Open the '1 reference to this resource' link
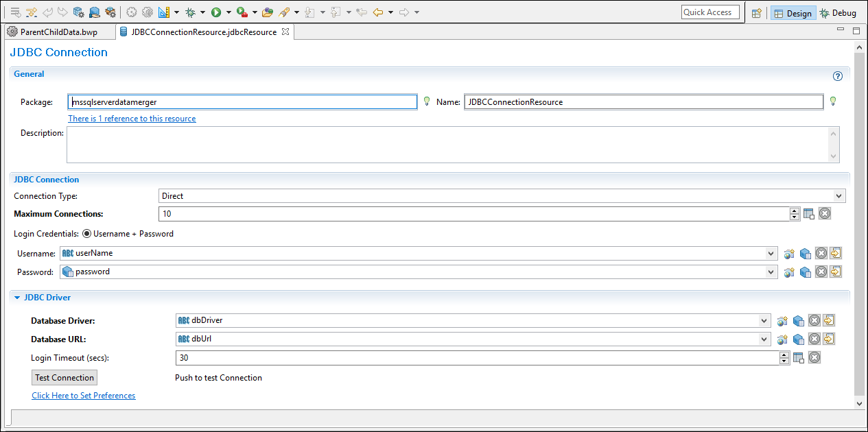Screen dimensions: 868x432 coord(132,119)
